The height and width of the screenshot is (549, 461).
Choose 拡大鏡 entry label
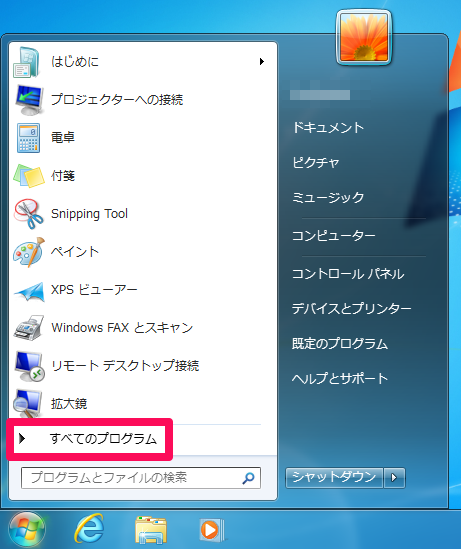69,404
